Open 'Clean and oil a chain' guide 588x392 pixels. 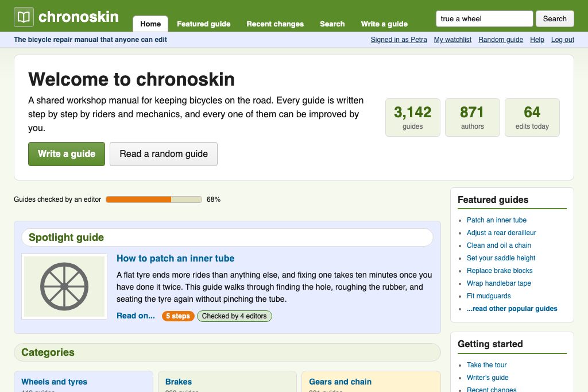pyautogui.click(x=499, y=245)
